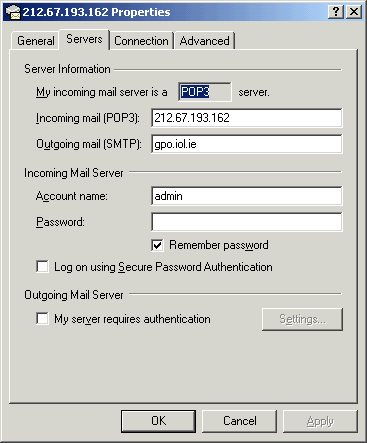Screen dimensions: 367x443
Task: Enable Secure Password Authentication checkbox
Action: pyautogui.click(x=42, y=267)
